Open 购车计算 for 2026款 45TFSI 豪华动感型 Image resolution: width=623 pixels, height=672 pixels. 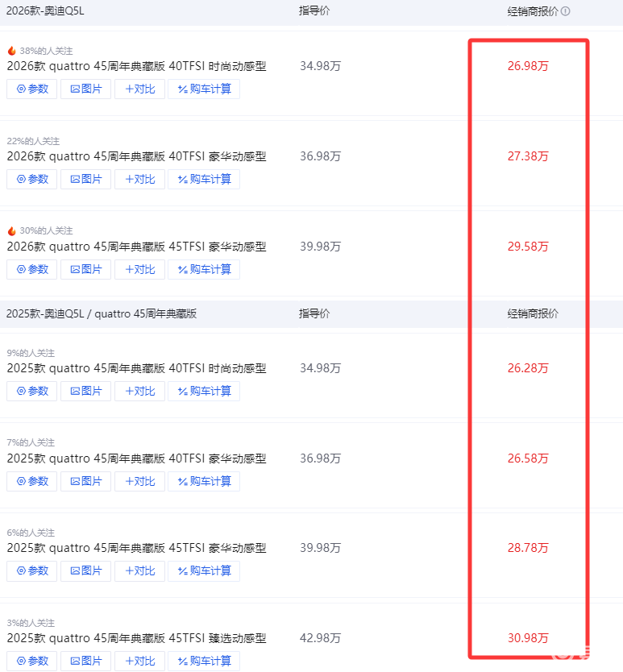[x=204, y=270]
